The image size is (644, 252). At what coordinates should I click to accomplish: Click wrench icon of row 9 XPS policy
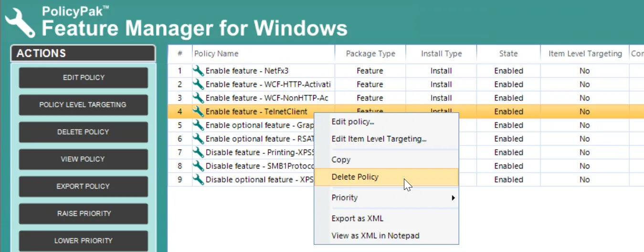(x=198, y=179)
